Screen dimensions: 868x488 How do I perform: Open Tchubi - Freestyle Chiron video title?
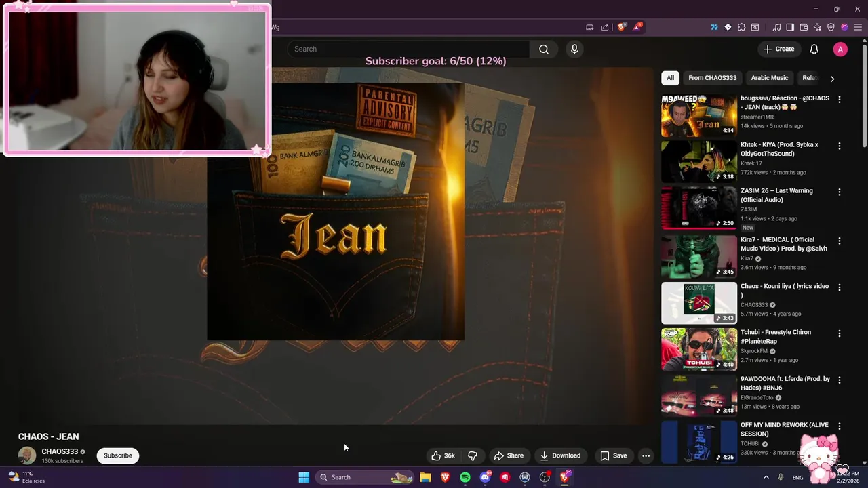click(x=776, y=337)
